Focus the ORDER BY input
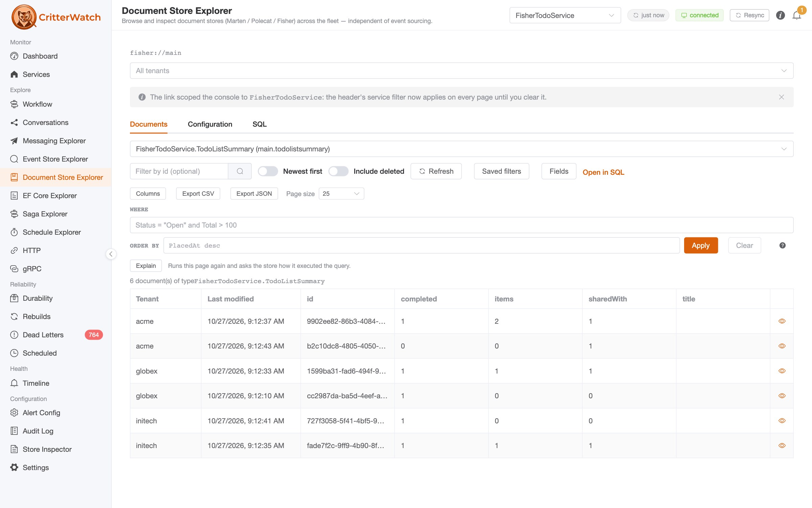This screenshot has width=812, height=508. [421, 245]
